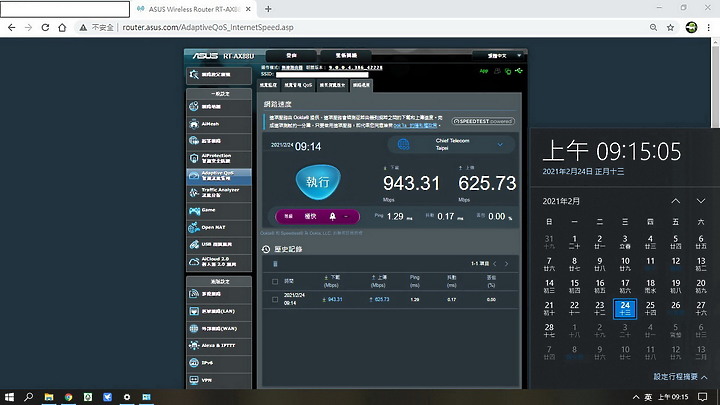
Task: Select the internet speed tab
Action: coord(361,85)
